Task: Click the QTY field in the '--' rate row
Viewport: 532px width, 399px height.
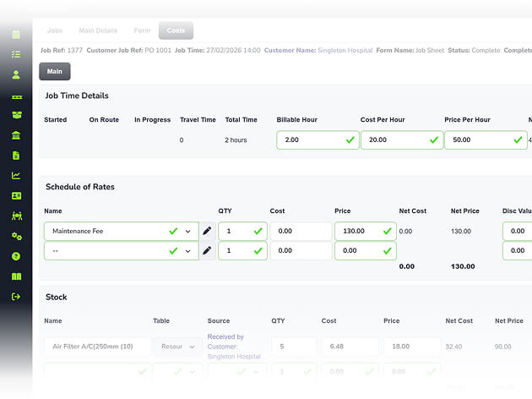Action: pyautogui.click(x=242, y=250)
